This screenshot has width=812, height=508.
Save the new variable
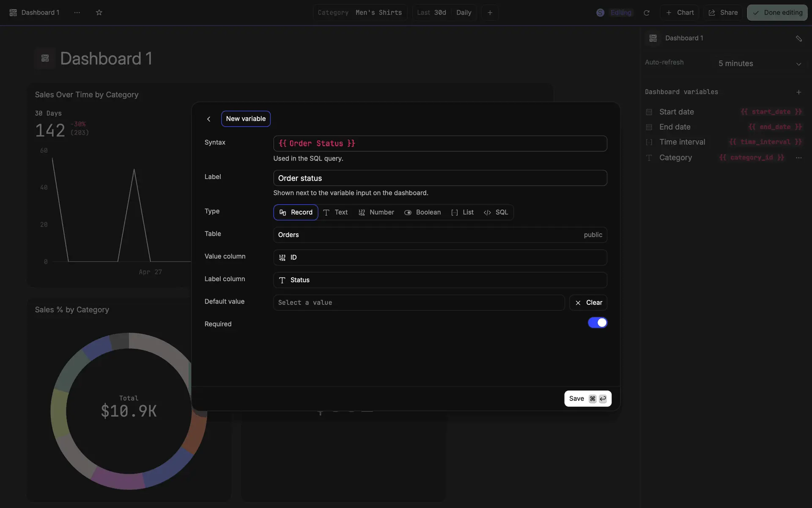pos(587,399)
